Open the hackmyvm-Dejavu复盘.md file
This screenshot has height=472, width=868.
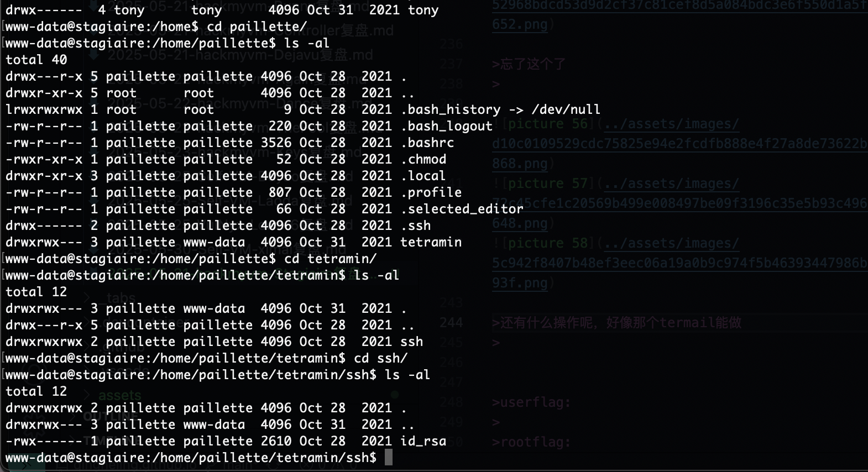tap(240, 55)
